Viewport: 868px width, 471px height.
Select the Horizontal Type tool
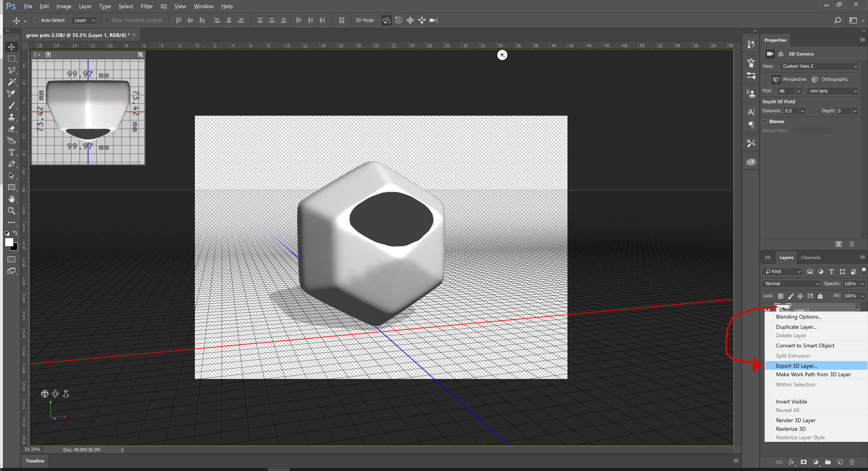point(11,153)
